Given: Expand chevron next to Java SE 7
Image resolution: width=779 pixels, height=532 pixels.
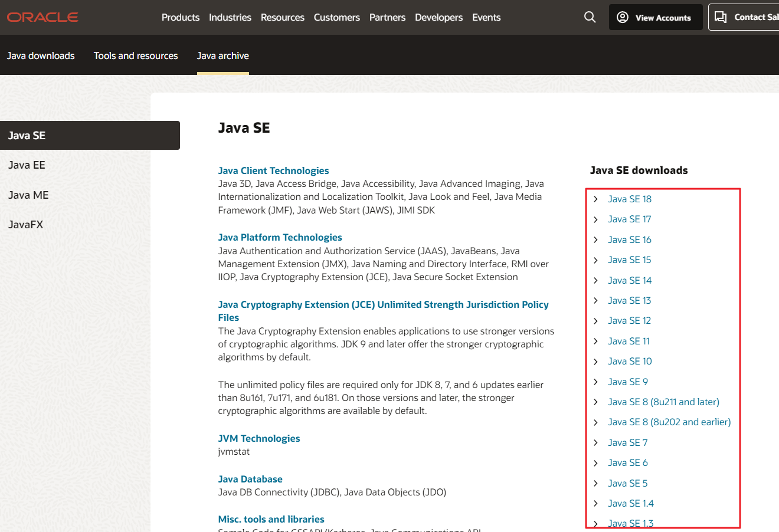Looking at the screenshot, I should (x=595, y=442).
